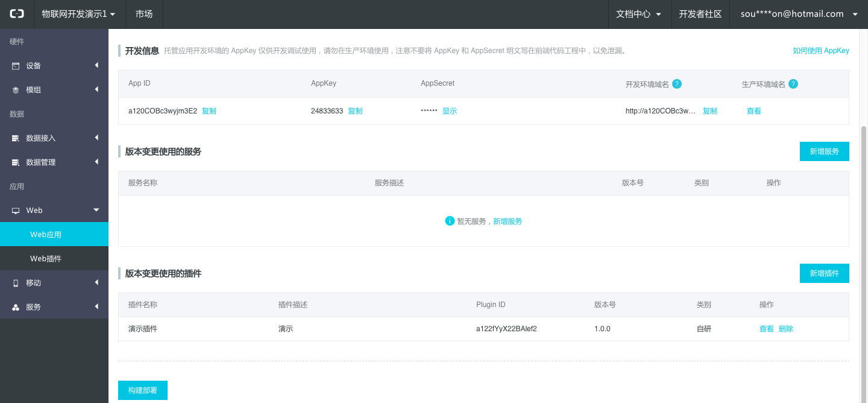Show the hidden AppSecret value
This screenshot has height=403, width=868.
(x=450, y=111)
